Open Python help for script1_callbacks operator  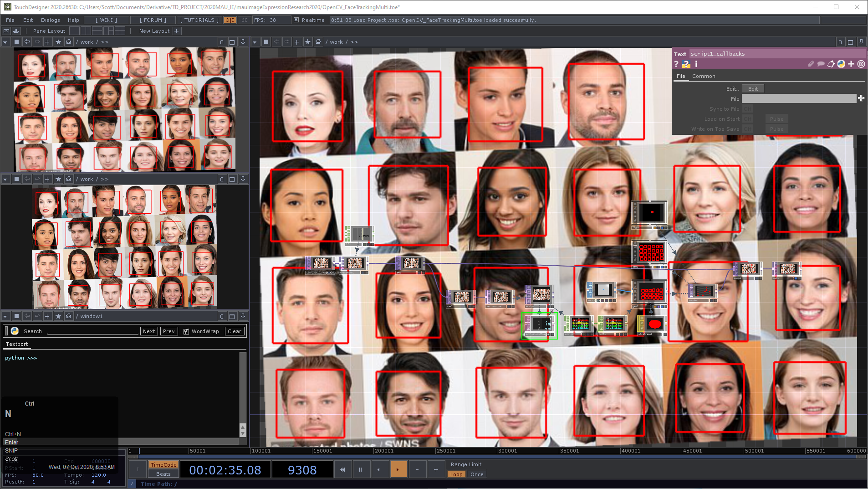pyautogui.click(x=686, y=64)
